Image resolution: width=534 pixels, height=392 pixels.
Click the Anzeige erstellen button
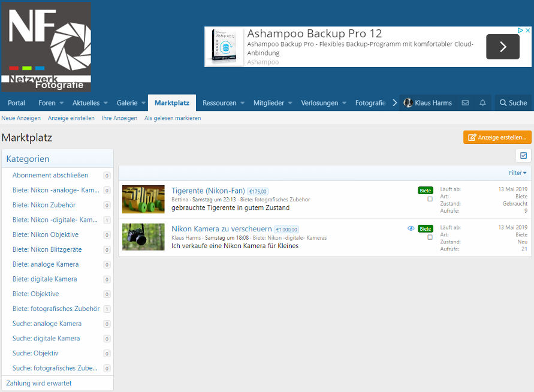497,137
